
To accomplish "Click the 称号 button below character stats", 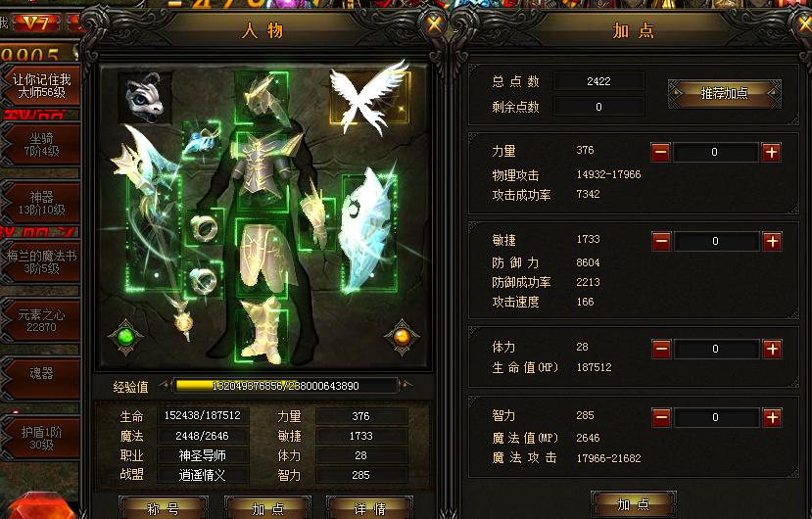I will pos(164,507).
